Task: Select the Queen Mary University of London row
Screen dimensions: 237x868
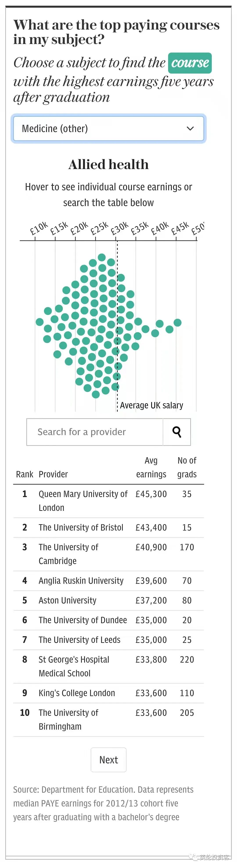Action: 108,501
